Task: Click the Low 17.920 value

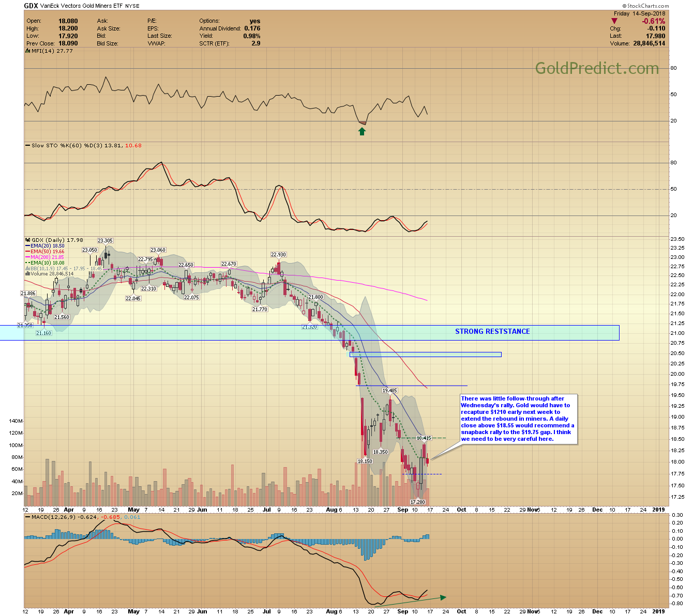Action: pos(68,36)
